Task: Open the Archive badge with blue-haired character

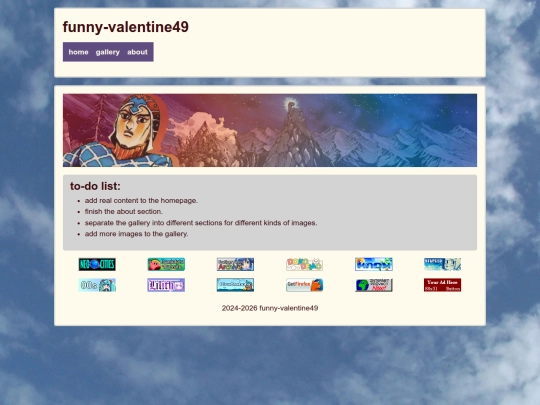Action: 235,264
